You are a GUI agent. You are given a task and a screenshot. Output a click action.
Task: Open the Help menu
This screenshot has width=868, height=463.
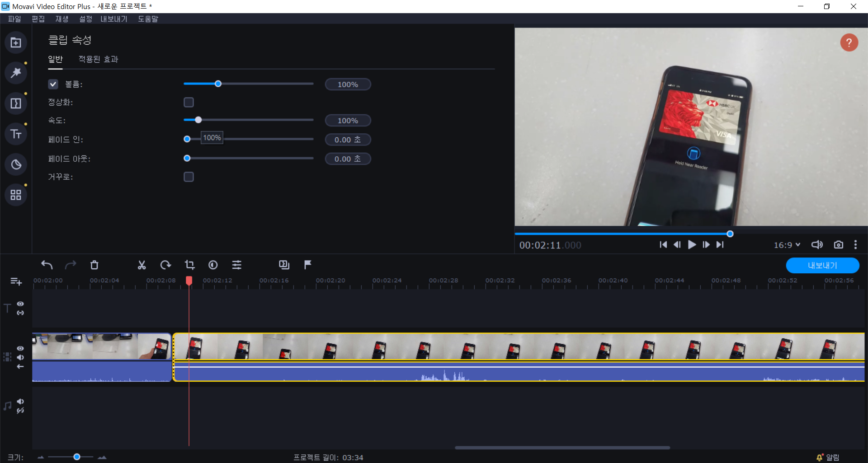(148, 19)
